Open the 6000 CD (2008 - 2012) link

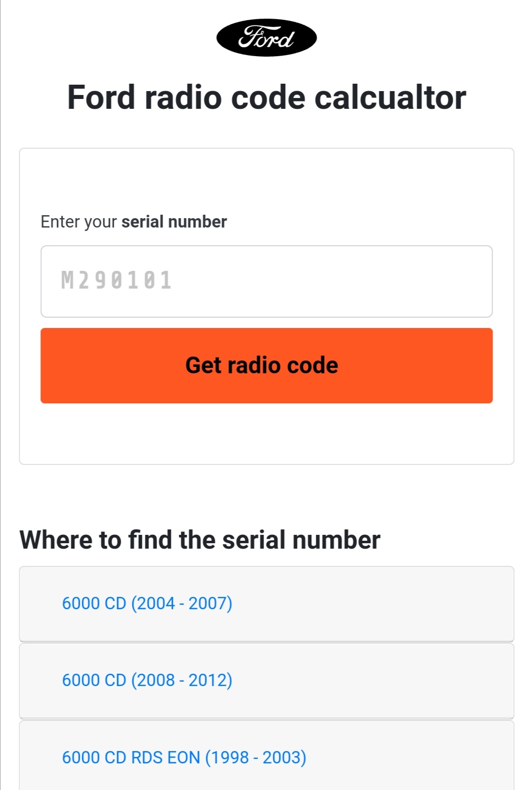147,680
